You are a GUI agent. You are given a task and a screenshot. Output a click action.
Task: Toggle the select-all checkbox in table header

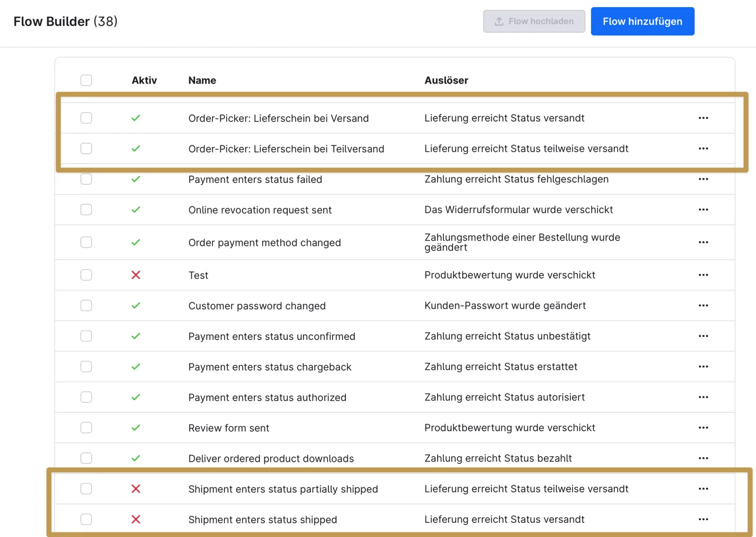coord(86,80)
